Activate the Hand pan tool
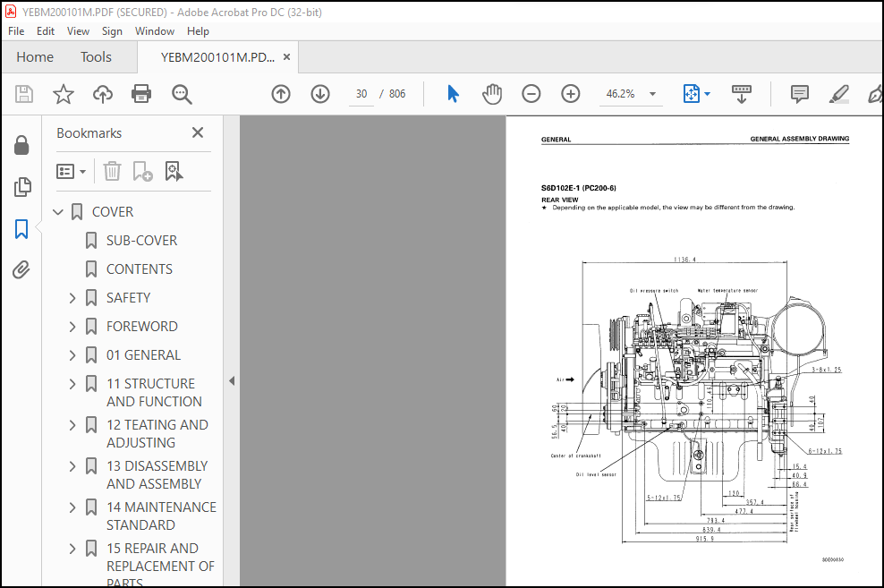Screen dimensions: 884x588 pos(491,94)
